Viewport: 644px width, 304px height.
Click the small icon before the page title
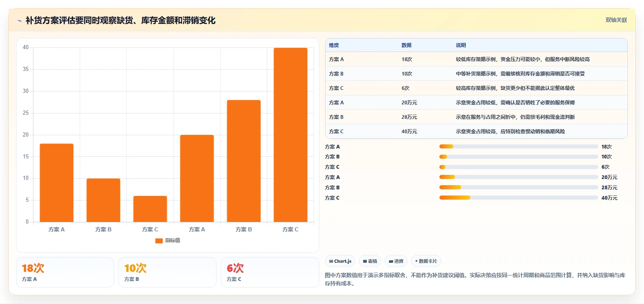(x=19, y=21)
